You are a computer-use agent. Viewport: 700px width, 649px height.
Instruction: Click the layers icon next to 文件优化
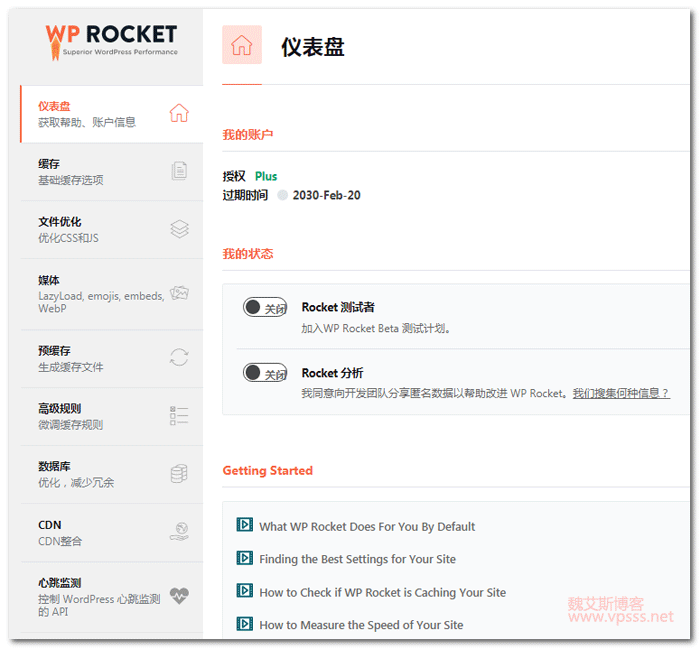point(179,229)
